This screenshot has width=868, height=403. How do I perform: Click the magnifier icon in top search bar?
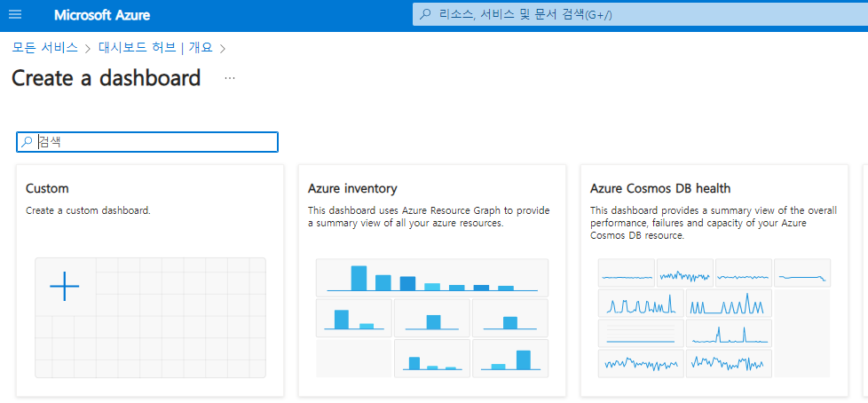426,14
